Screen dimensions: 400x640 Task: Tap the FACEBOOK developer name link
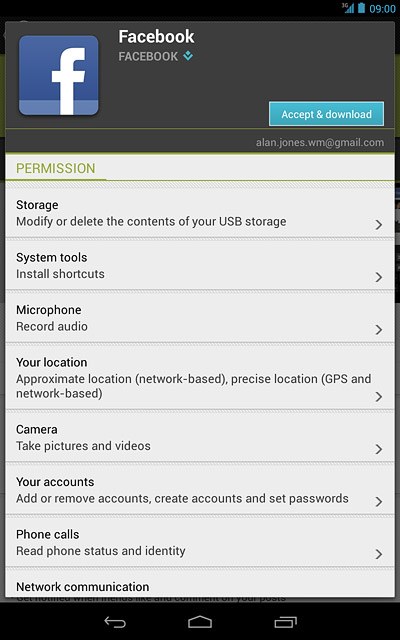148,56
